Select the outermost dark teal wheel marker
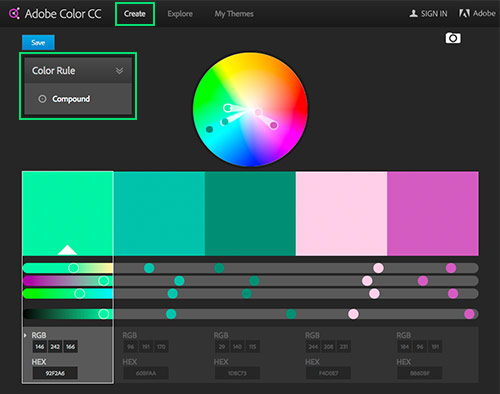The width and height of the screenshot is (500, 394). coord(209,129)
